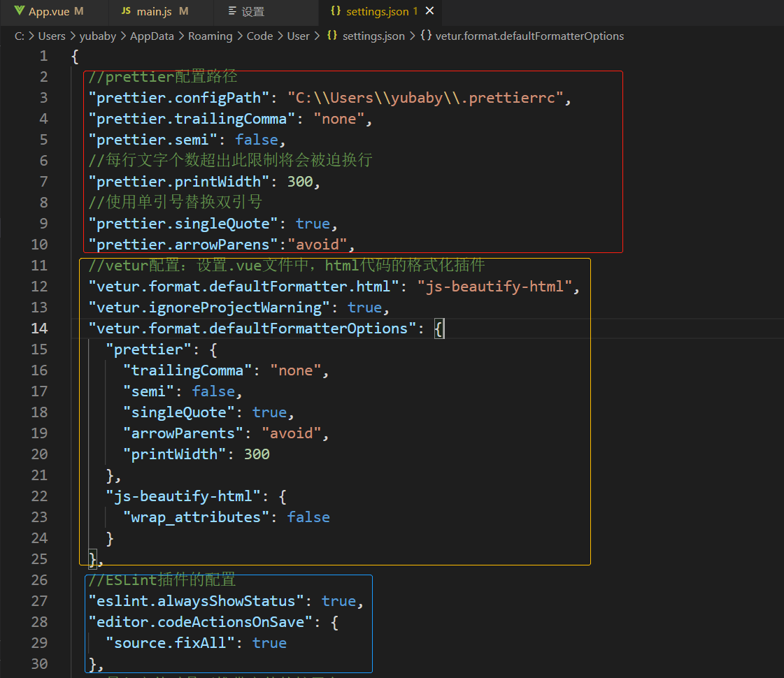Click the "js-beautify-html" string value on line 12
This screenshot has height=678, width=784.
[494, 287]
